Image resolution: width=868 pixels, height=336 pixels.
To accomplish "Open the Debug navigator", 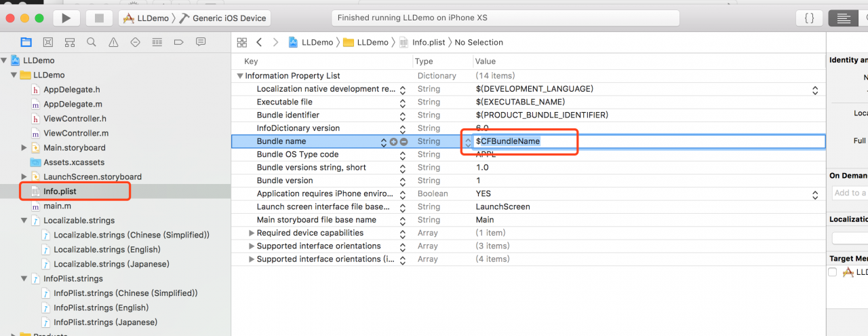I will (x=157, y=42).
